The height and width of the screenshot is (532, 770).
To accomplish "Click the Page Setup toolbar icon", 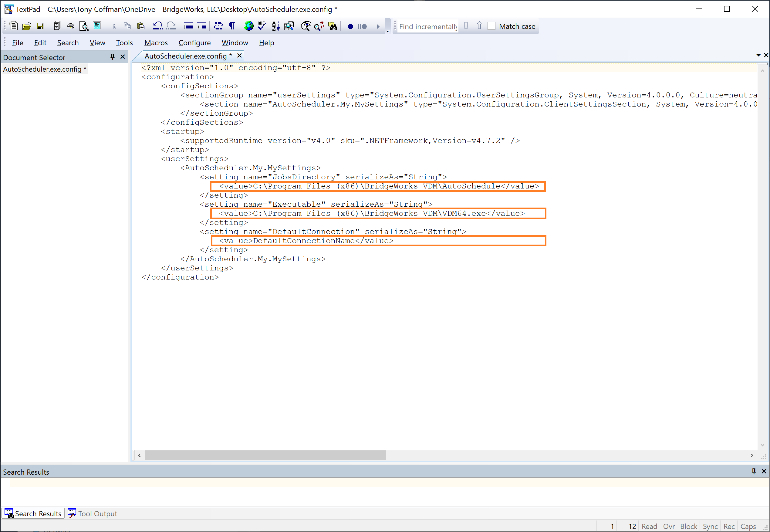I will (97, 26).
